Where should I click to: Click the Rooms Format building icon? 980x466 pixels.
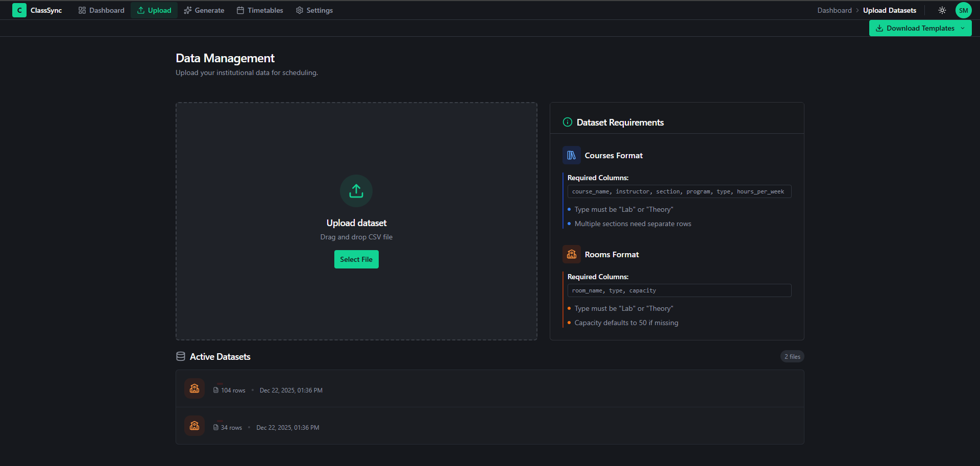pyautogui.click(x=572, y=254)
